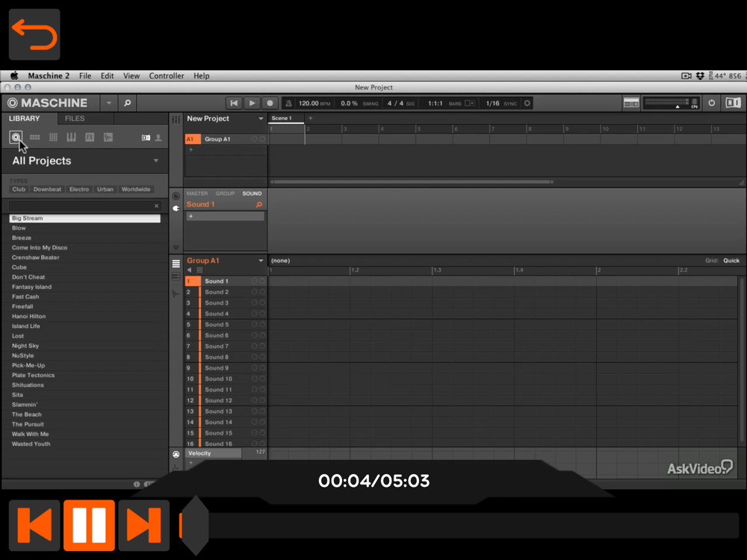Click the audio engine power icon

click(x=711, y=103)
